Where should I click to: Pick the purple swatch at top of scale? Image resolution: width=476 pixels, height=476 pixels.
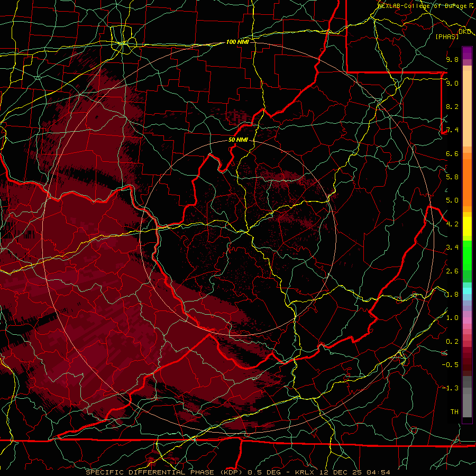coord(467,53)
